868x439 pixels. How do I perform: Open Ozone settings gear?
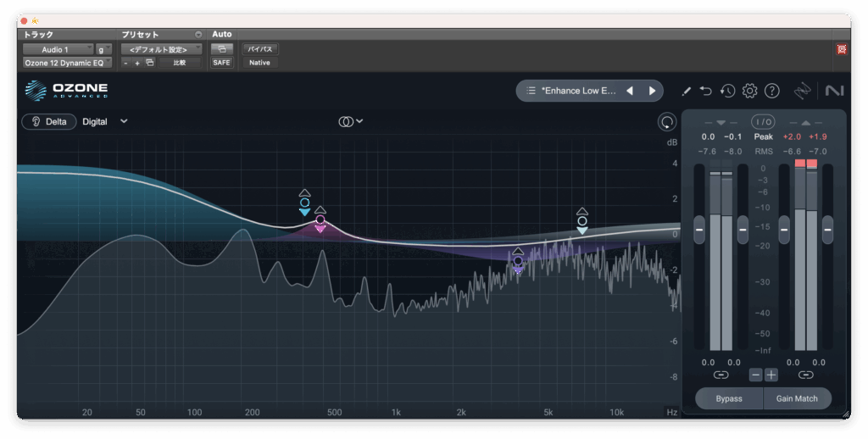pyautogui.click(x=749, y=91)
